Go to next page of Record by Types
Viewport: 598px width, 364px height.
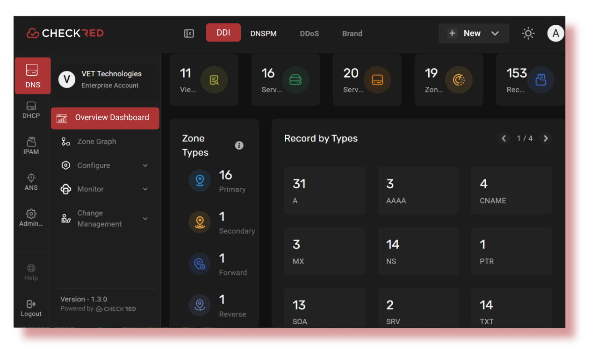546,138
